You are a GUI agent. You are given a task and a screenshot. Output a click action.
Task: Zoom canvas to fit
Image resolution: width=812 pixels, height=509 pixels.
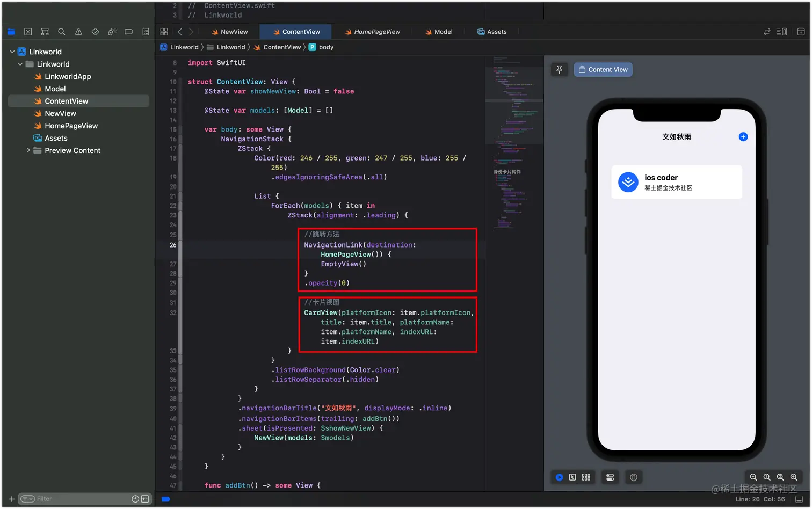point(780,477)
